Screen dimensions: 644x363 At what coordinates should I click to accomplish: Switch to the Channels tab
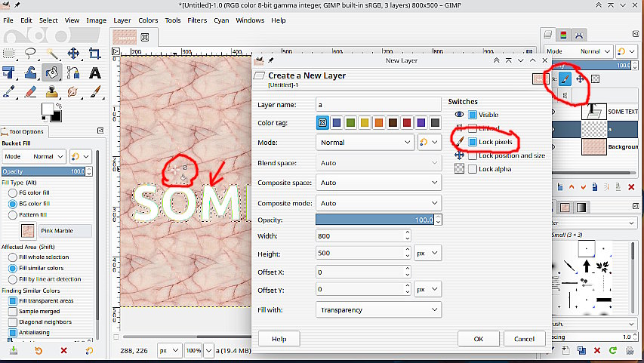point(563,35)
